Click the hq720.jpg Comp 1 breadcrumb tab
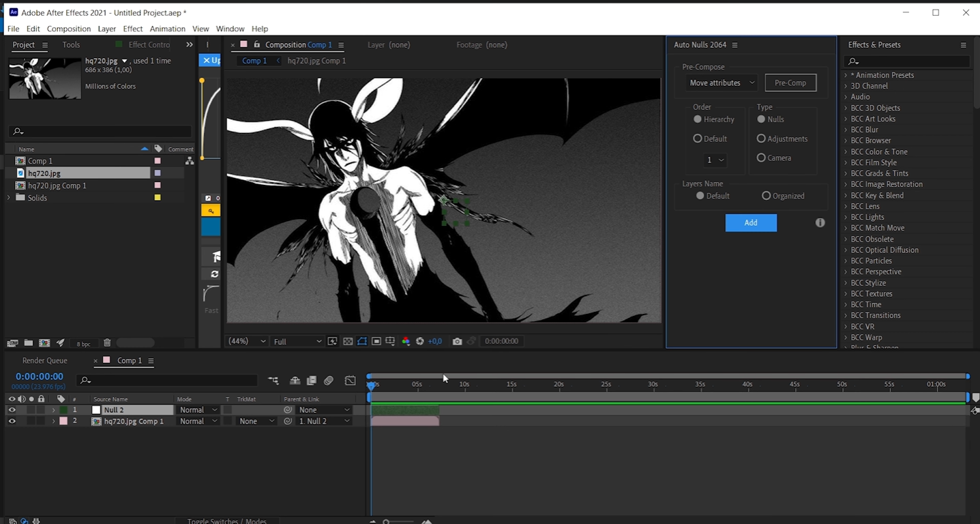This screenshot has width=980, height=524. [316, 61]
